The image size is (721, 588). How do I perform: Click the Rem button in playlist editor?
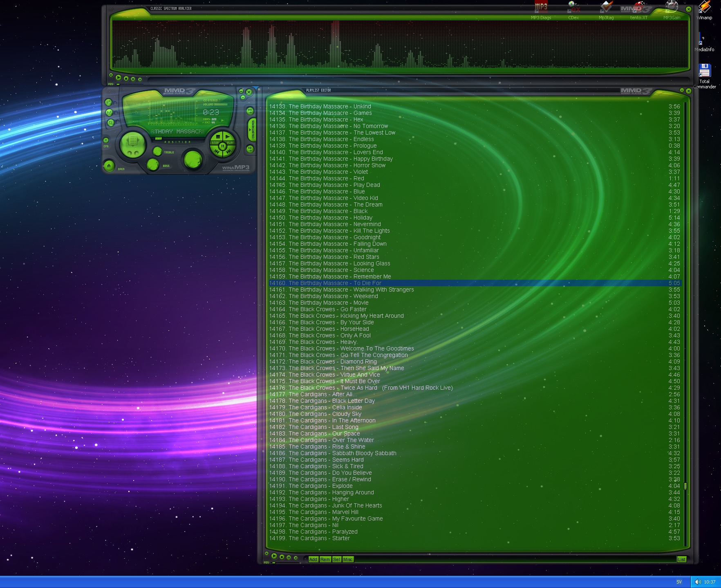pos(325,559)
